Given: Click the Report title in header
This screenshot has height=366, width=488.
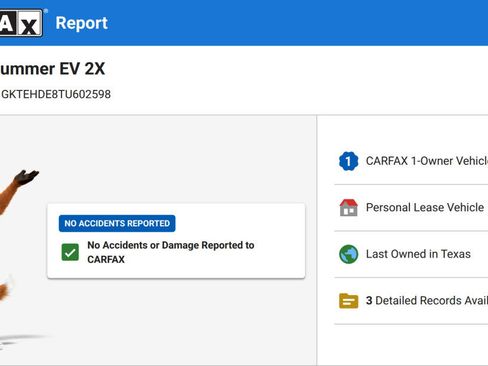Looking at the screenshot, I should (x=82, y=23).
